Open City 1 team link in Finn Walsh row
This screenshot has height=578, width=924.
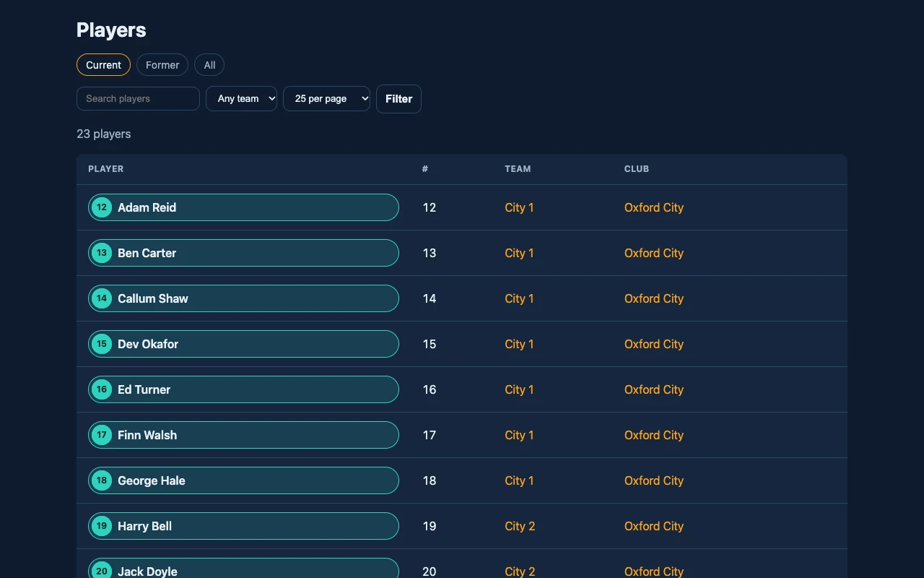[519, 435]
